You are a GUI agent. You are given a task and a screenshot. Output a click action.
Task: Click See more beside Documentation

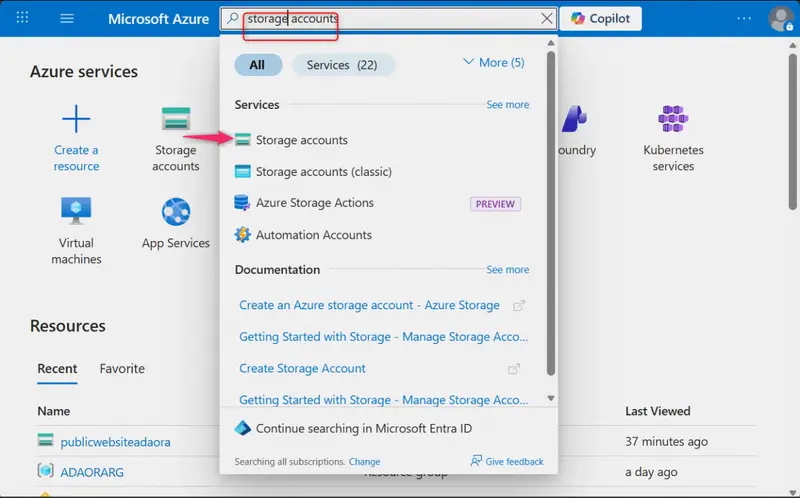(507, 269)
